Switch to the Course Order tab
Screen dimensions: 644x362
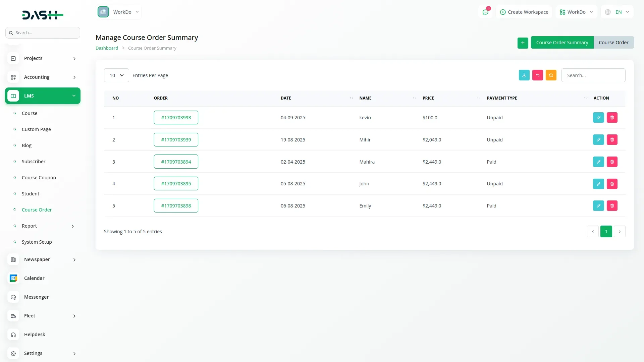click(x=613, y=43)
